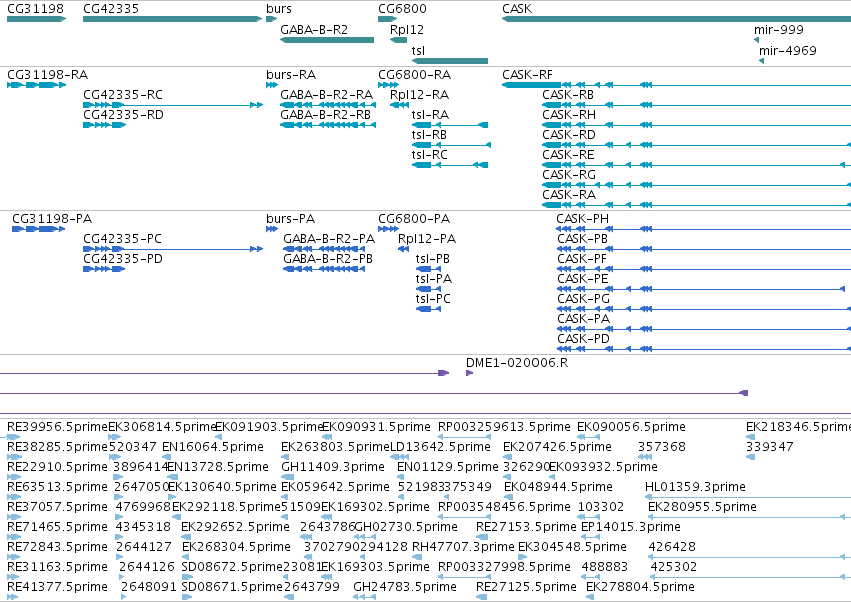The width and height of the screenshot is (851, 602).
Task: Click EST HL01359.3prime
Action: pos(695,487)
